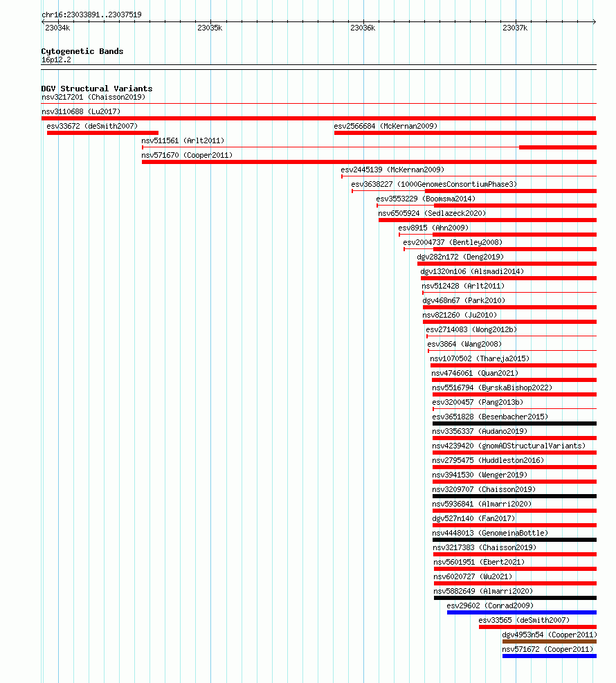Click nsv3209707 (Chaisson2019) label
This screenshot has height=683, width=616.
pyautogui.click(x=484, y=490)
